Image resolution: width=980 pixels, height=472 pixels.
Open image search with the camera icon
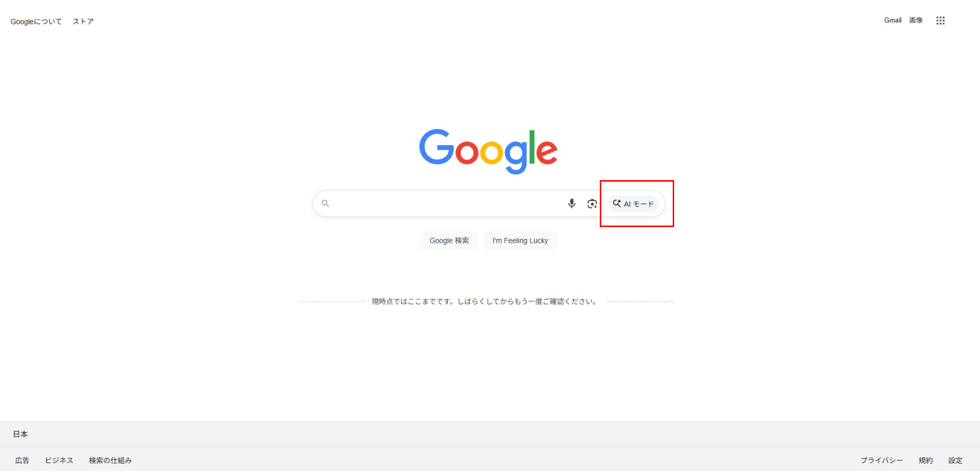(592, 203)
